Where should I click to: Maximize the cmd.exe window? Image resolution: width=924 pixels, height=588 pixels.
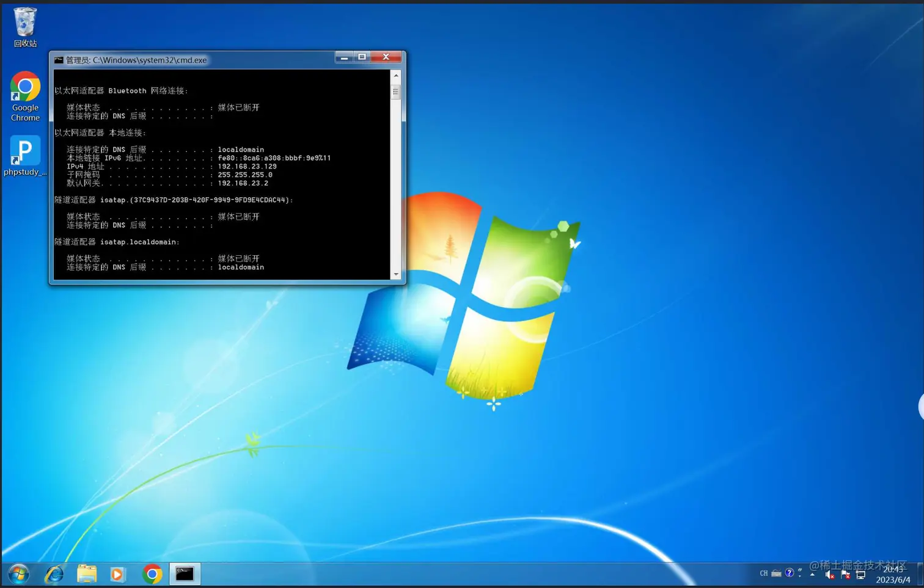362,57
